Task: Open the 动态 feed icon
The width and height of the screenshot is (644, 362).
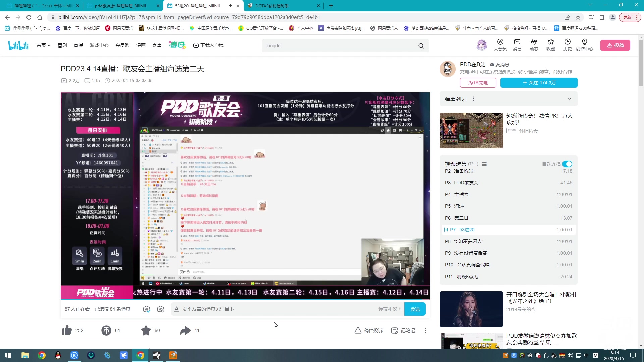Action: tap(534, 45)
